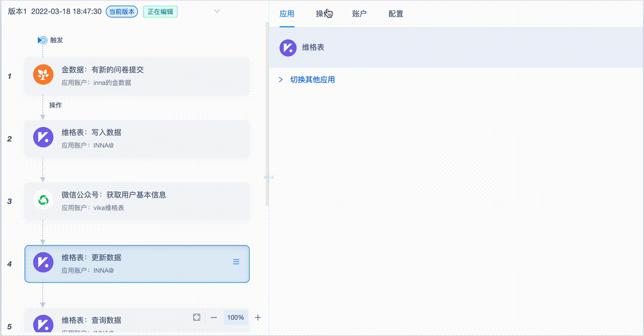Expand the version dropdown next to 正在编辑
This screenshot has height=336, width=644.
pos(216,11)
